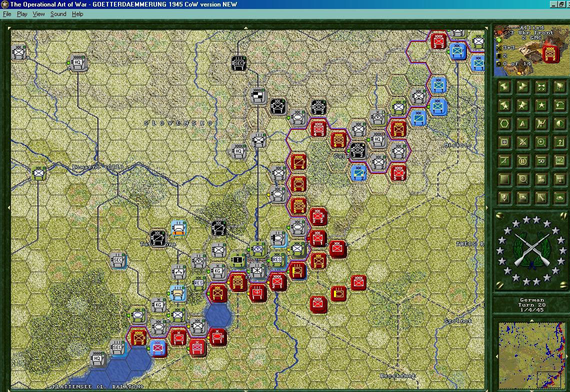Click the crossed rifles end-turn emblem
The width and height of the screenshot is (570, 392).
[x=531, y=250]
